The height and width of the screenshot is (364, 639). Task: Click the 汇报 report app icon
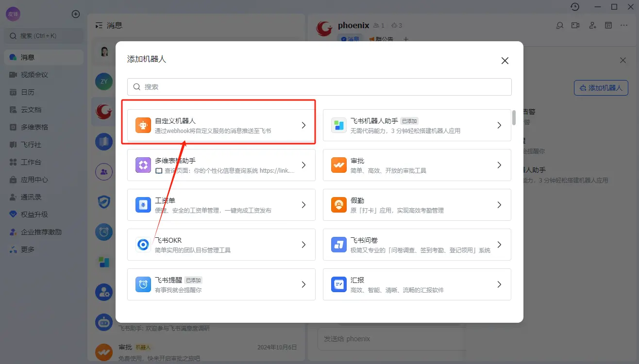(x=339, y=284)
